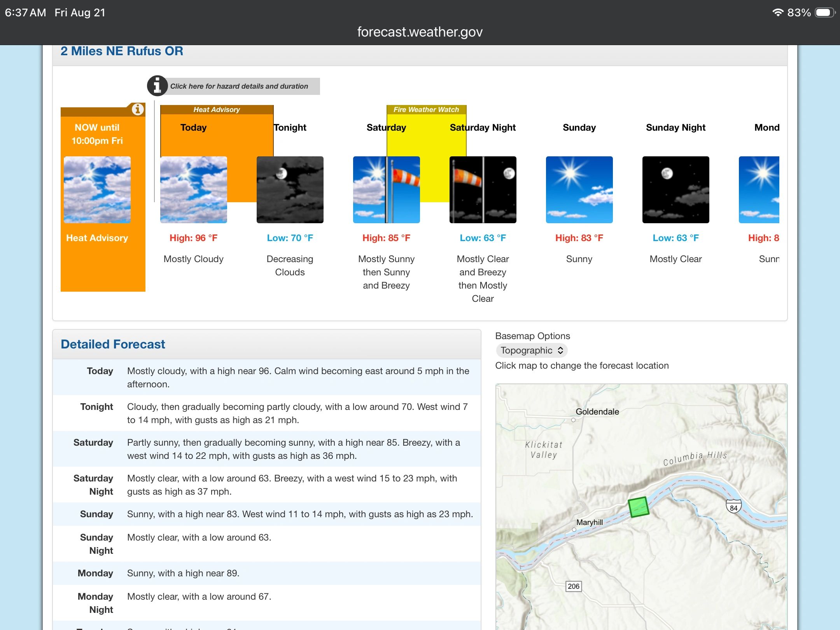Select 'Sunny, with a high near 83' Sunday row
Screen dimensions: 840x630
(x=267, y=514)
